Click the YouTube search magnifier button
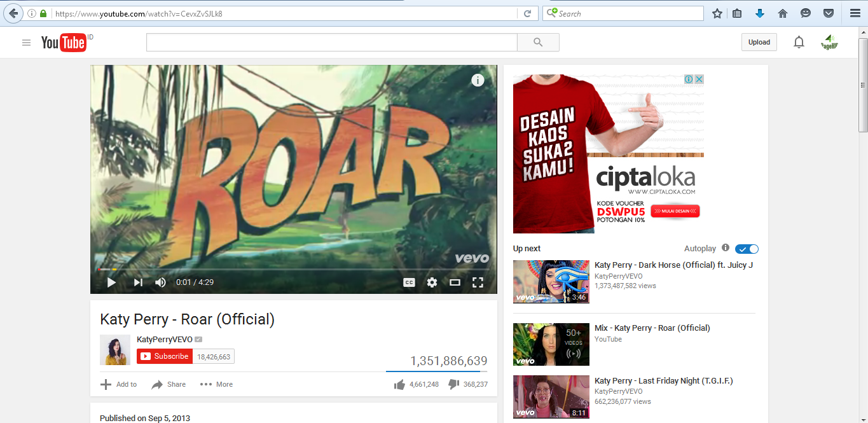This screenshot has width=868, height=423. [538, 43]
